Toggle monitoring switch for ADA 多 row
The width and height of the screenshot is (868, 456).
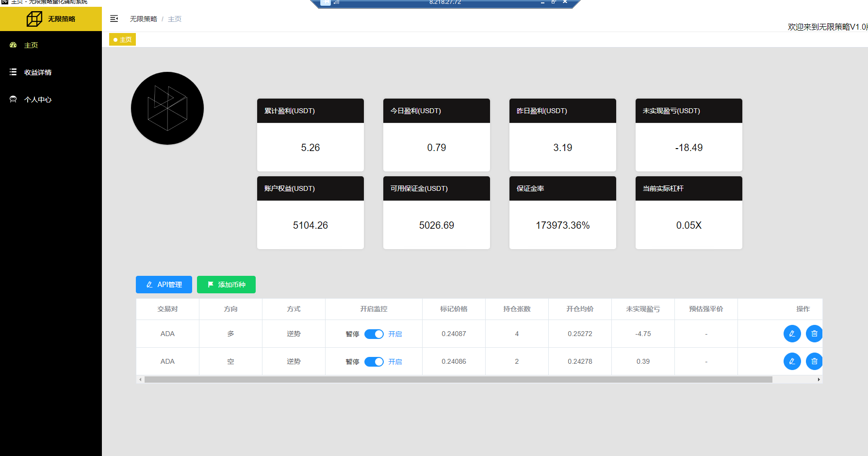[x=374, y=334]
